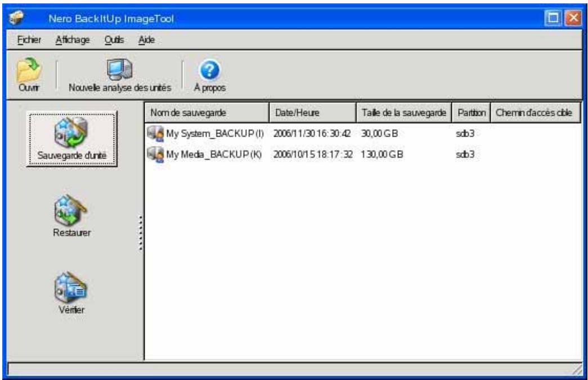This screenshot has height=380, width=588.
Task: Open the Fichier menu
Action: [x=29, y=40]
